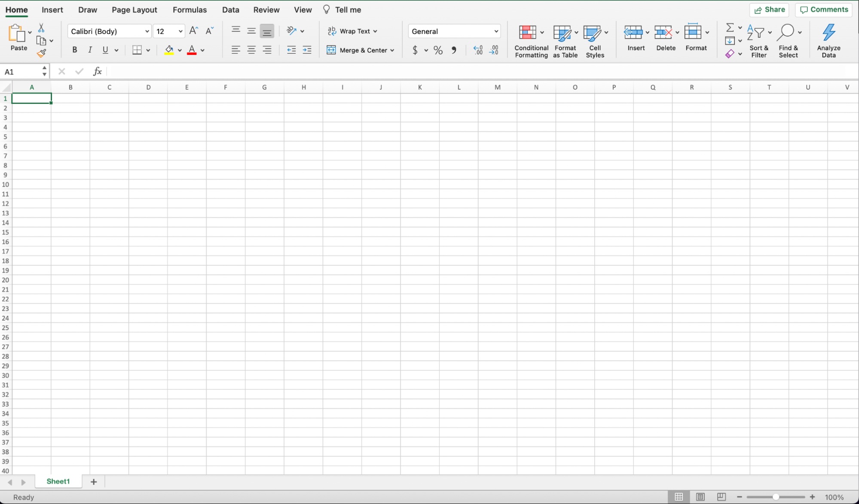
Task: Switch to Page Break Preview in status bar
Action: 721,497
